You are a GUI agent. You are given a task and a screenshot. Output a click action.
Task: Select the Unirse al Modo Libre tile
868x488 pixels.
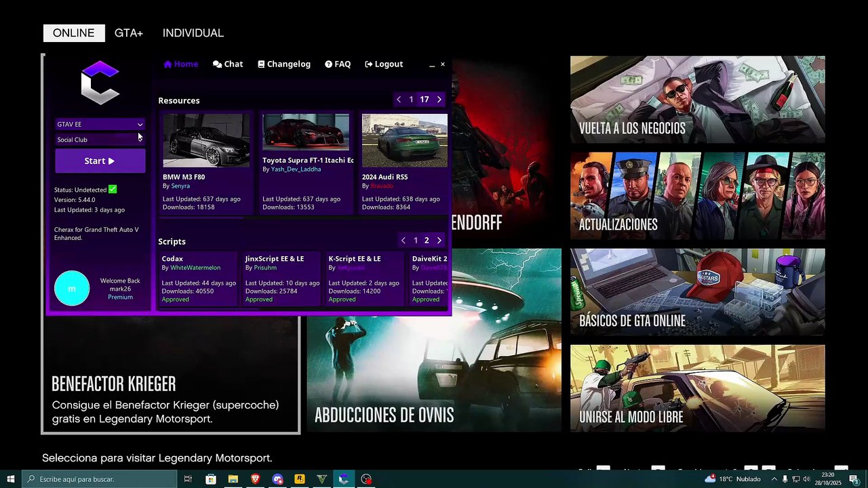point(698,388)
